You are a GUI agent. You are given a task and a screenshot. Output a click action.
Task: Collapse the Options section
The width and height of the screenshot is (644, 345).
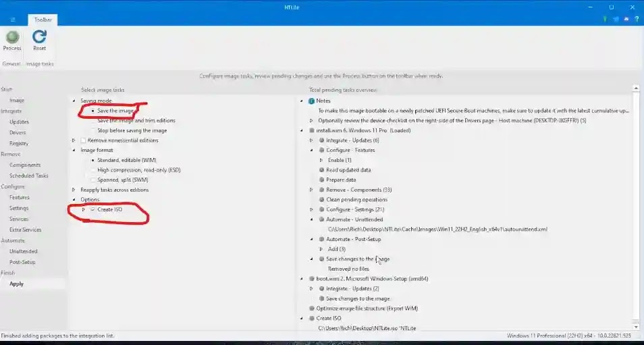[x=74, y=200]
